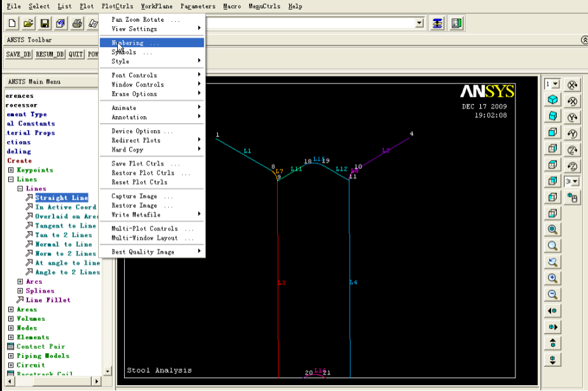Image resolution: width=588 pixels, height=391 pixels.
Task: Click the Zoom In plus magnifier
Action: pos(552,278)
